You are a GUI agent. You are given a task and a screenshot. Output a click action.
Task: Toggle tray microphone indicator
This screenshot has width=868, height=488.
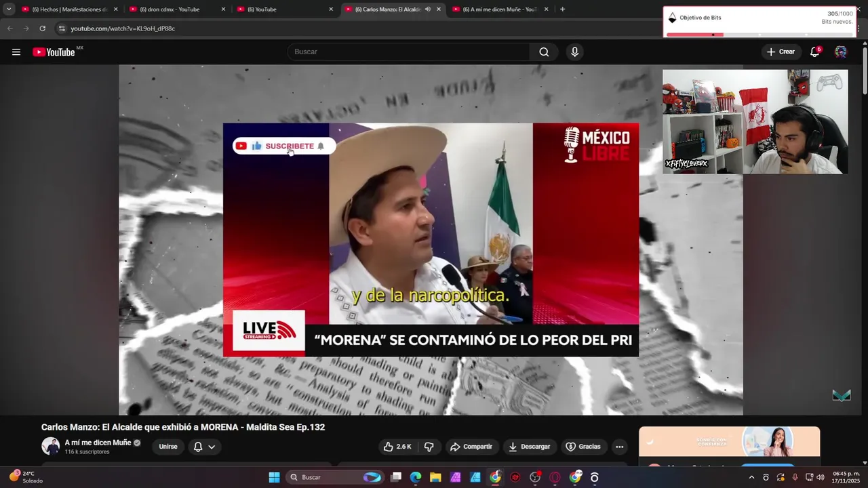pos(795,477)
